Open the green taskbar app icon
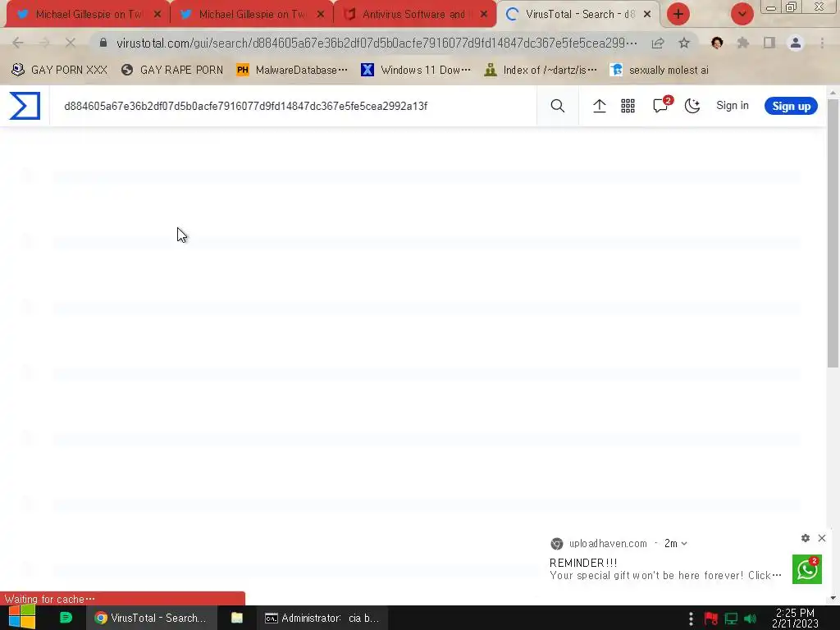 66,618
